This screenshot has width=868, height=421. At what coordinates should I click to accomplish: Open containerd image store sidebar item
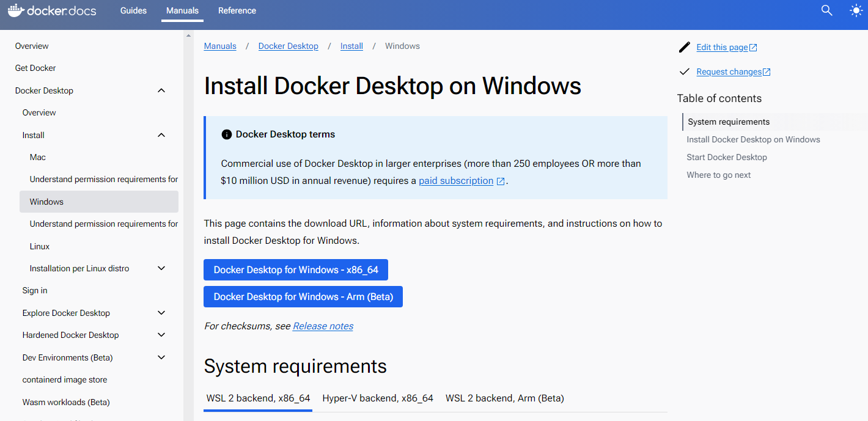[65, 379]
